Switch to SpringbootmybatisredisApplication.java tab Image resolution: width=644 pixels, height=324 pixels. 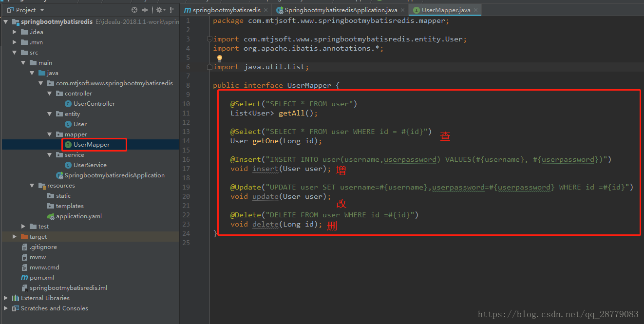point(340,10)
